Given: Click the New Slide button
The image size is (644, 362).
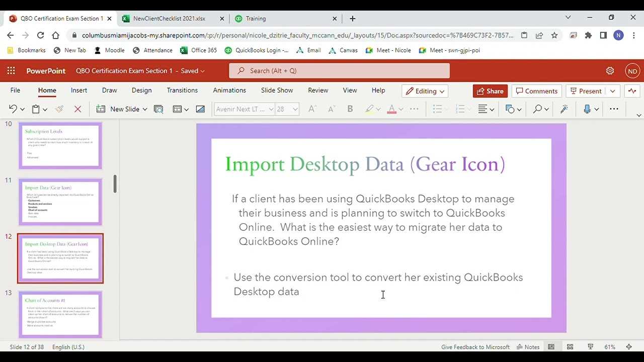Looking at the screenshot, I should tap(118, 109).
